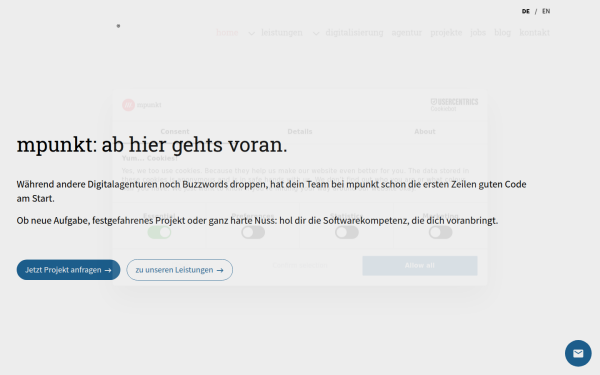Click the Usercentrics Cookiebot logo

454,104
